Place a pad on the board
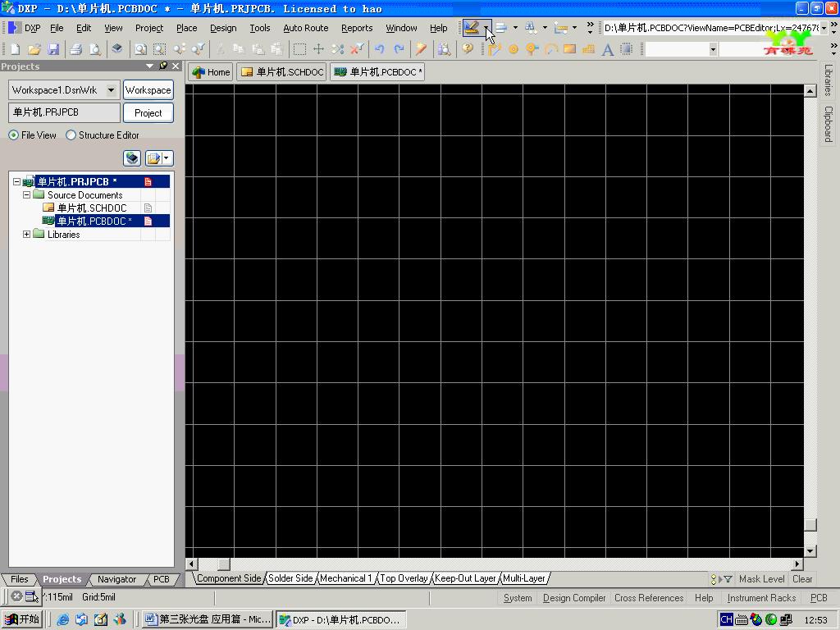 [x=514, y=49]
